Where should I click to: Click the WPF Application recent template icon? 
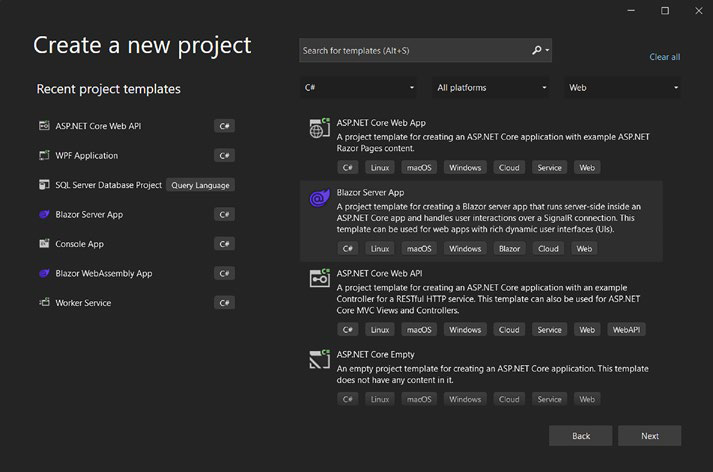[x=44, y=156]
